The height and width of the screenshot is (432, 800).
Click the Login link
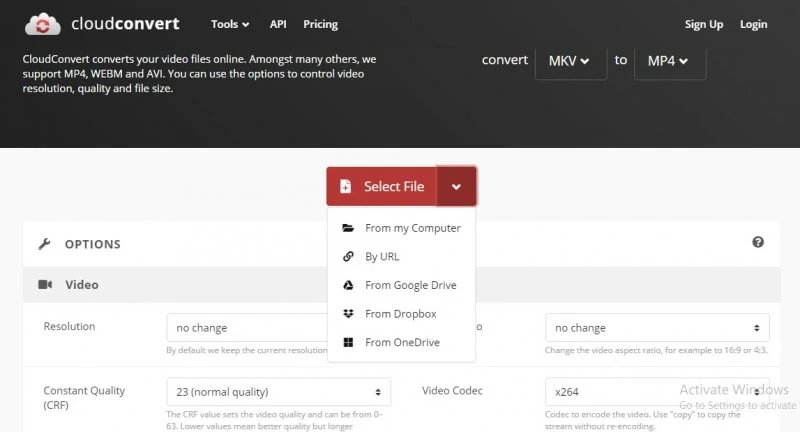[x=754, y=24]
